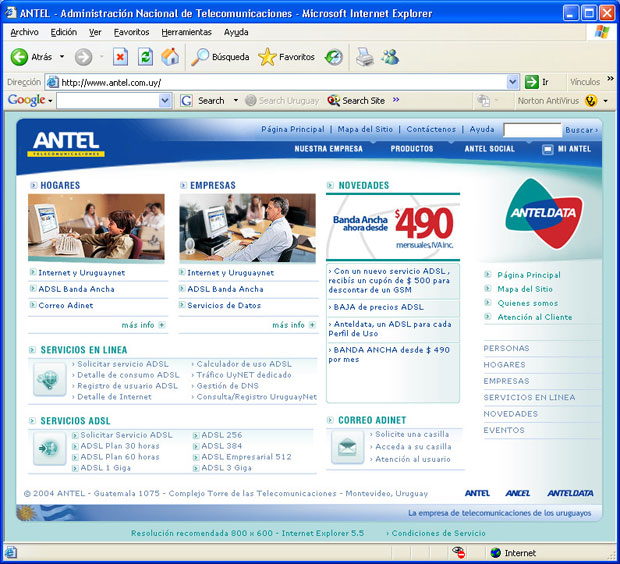Click the Búsqueda magnifier button

220,57
